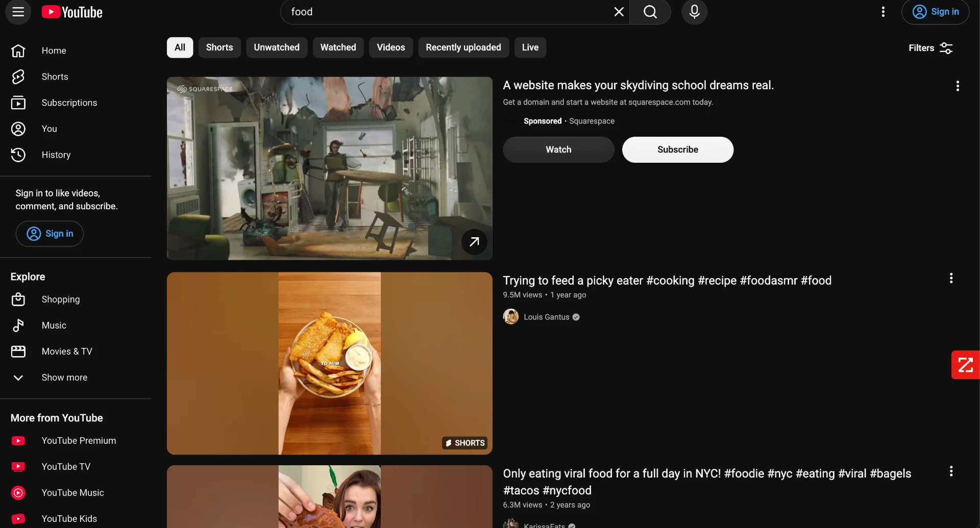
Task: Open the Filters panel
Action: (930, 48)
